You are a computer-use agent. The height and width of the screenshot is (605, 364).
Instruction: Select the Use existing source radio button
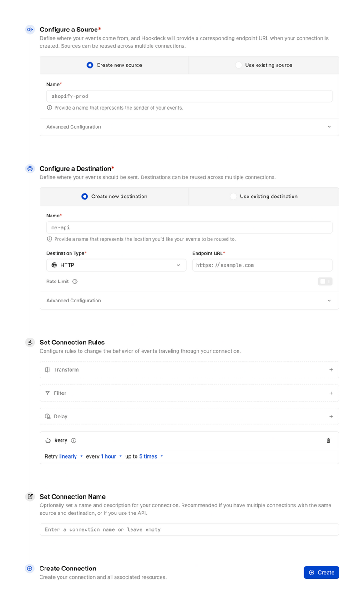pos(239,65)
